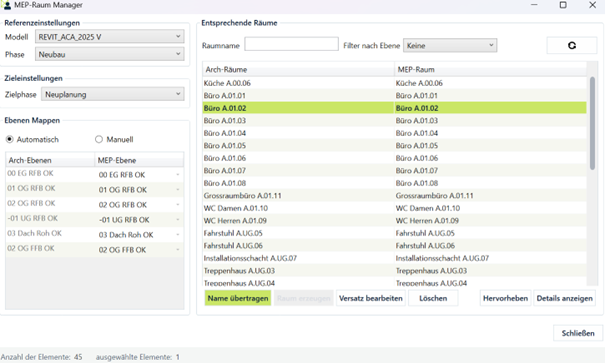Open MEP-Ebene dropdown 03 Dach Roh OK

(x=139, y=235)
